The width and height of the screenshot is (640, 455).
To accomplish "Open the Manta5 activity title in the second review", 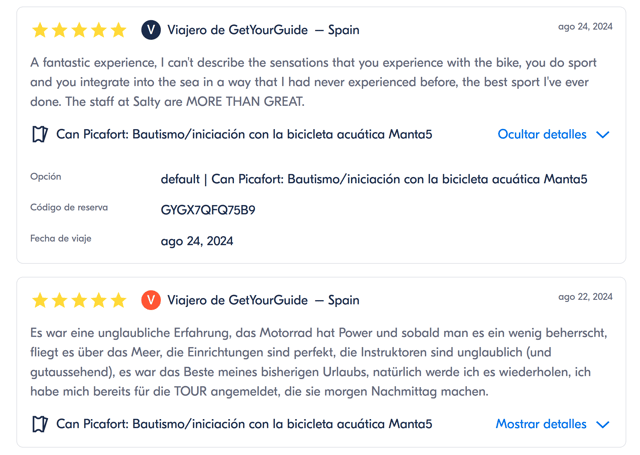I will click(x=244, y=424).
